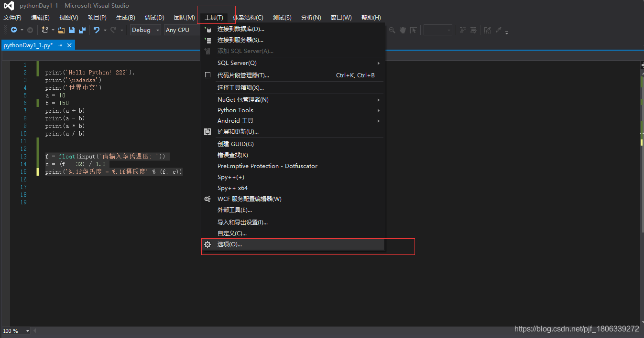This screenshot has width=644, height=338.
Task: Undo the last edit using the Undo icon
Action: coord(97,30)
